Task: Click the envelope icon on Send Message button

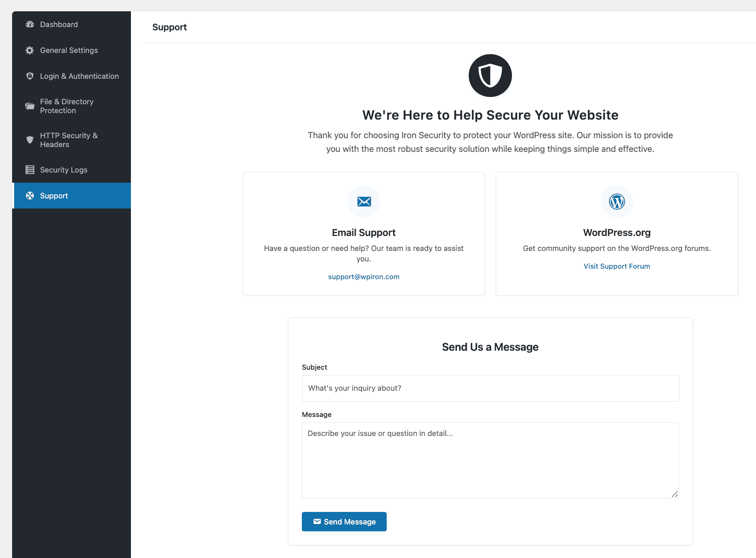Action: pos(317,521)
